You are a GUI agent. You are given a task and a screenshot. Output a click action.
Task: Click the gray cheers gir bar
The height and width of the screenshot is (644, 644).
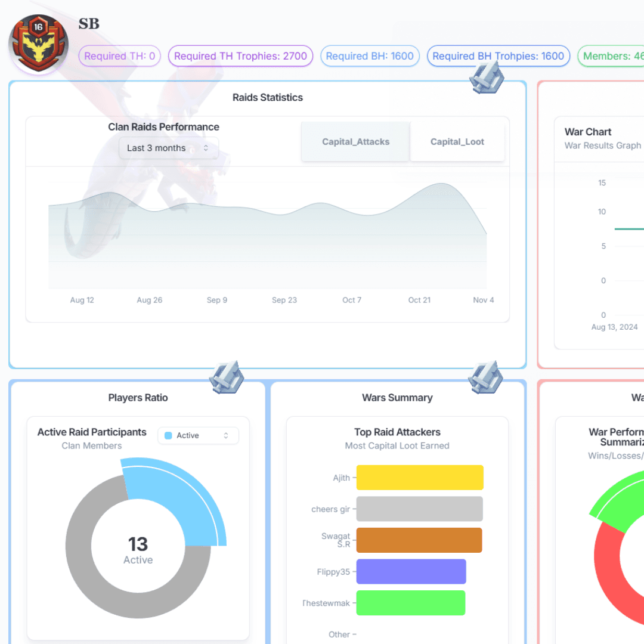pyautogui.click(x=420, y=509)
